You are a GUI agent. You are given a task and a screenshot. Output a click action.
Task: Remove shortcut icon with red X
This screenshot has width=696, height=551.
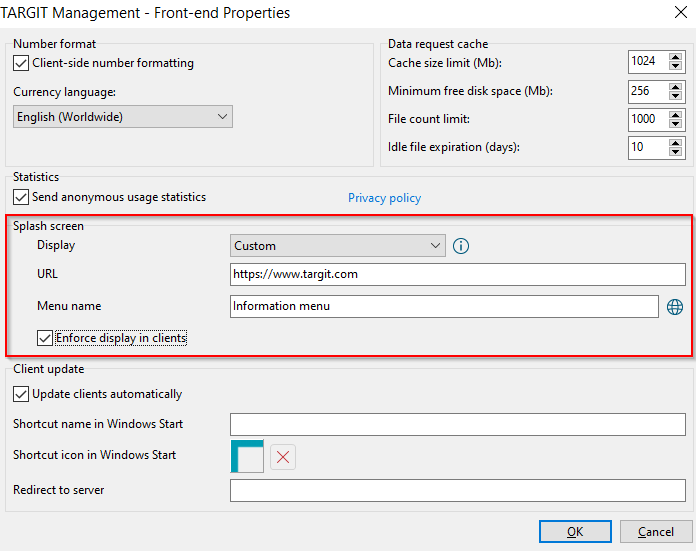pos(283,457)
